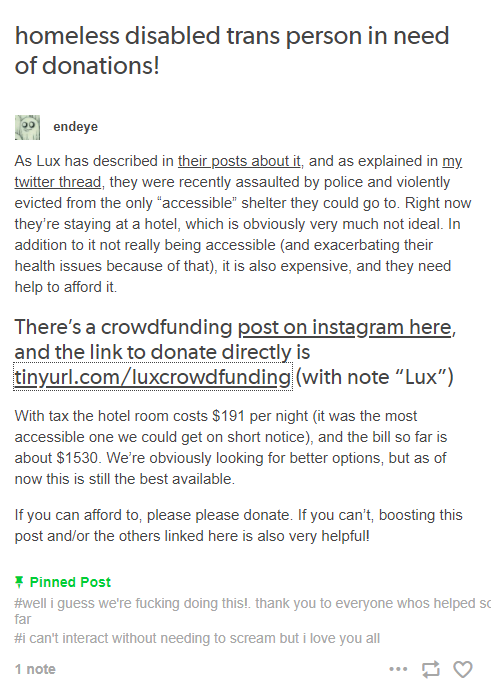Click the heart like icon
This screenshot has height=700, width=491.
coord(462,669)
